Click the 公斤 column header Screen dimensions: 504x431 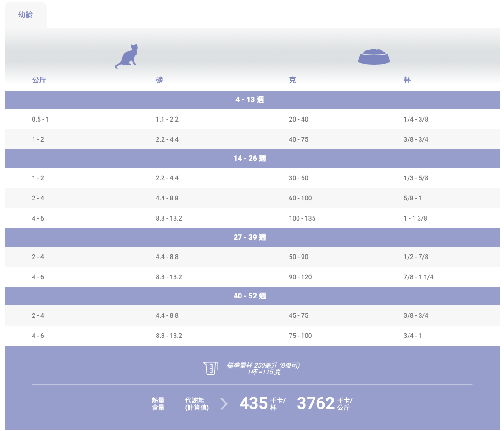pos(39,80)
